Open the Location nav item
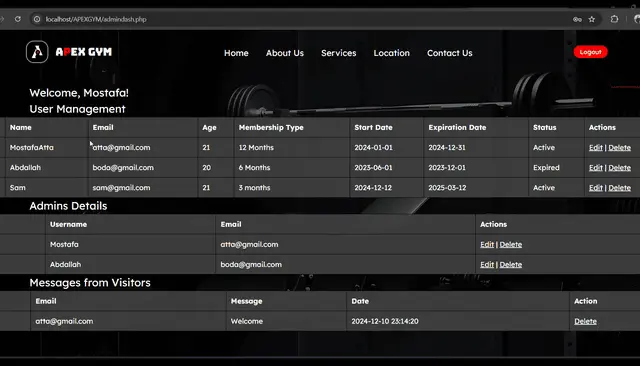The image size is (640, 366). (391, 53)
